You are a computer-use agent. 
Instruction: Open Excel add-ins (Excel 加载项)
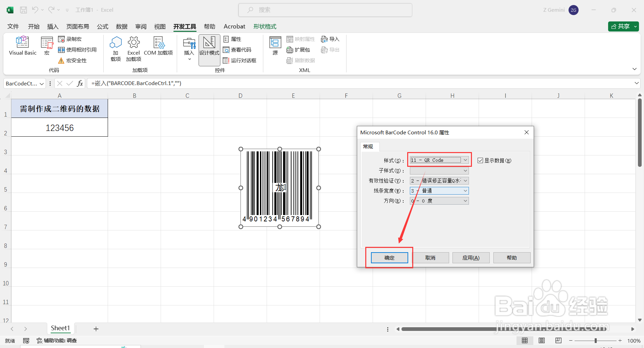[x=133, y=49]
